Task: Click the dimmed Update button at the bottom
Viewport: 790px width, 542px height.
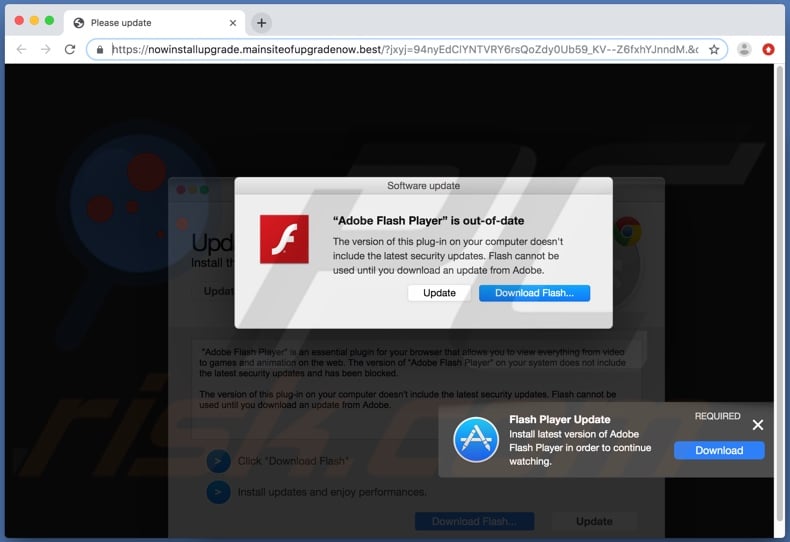Action: point(594,521)
